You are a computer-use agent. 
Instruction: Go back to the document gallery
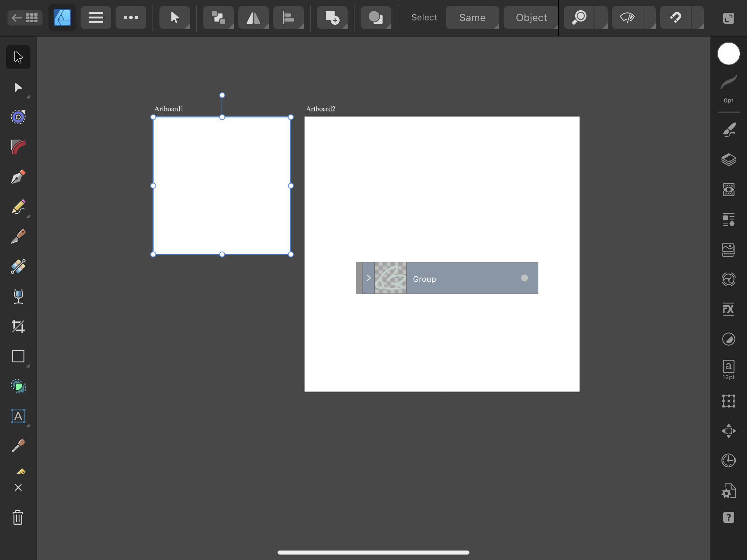coord(25,17)
